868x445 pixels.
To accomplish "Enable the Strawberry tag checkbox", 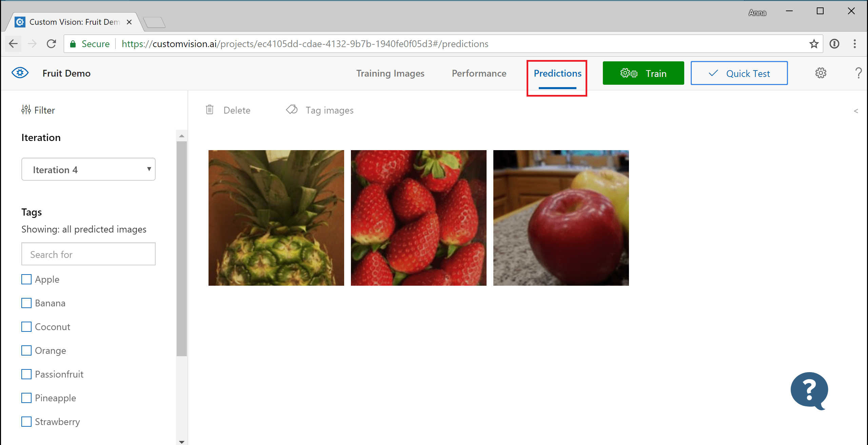I will [27, 421].
